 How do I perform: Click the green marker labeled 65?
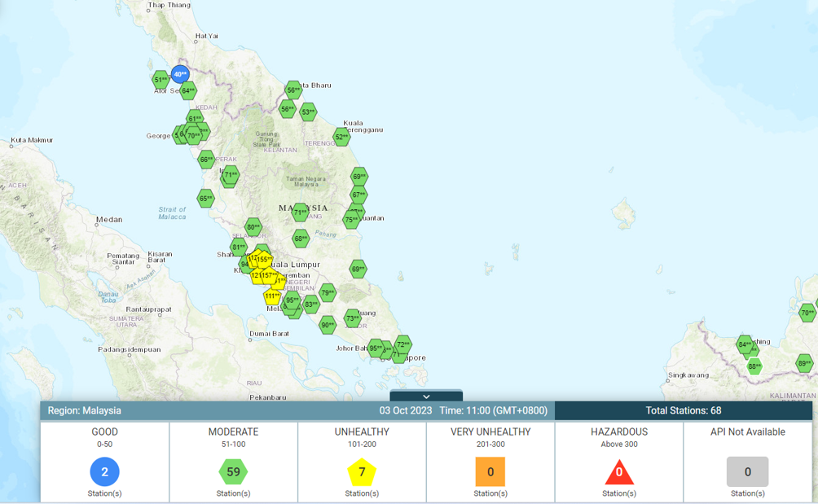[x=205, y=198]
